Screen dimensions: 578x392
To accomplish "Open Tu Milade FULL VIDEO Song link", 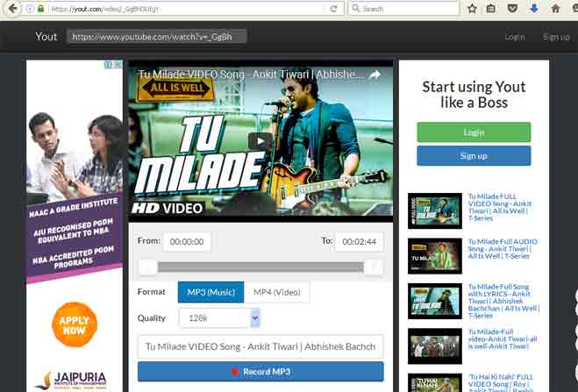I will coord(499,207).
